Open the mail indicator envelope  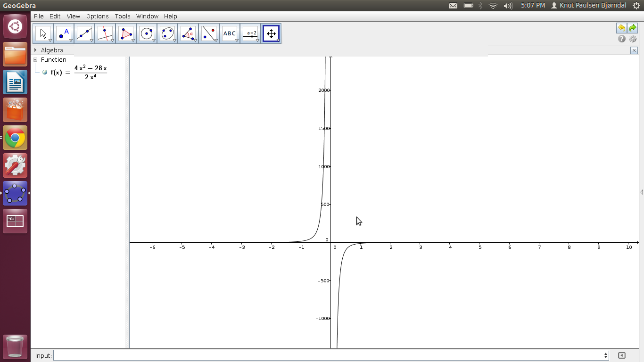pyautogui.click(x=453, y=6)
